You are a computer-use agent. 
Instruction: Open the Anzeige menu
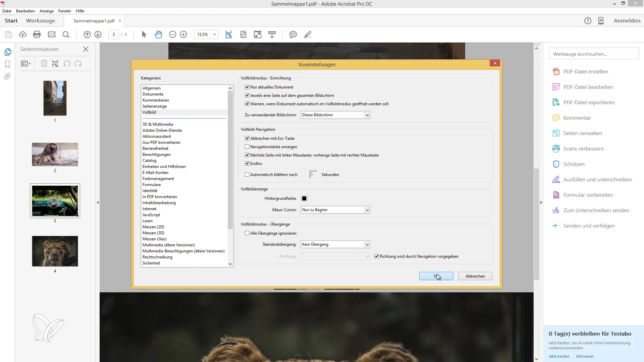click(47, 11)
